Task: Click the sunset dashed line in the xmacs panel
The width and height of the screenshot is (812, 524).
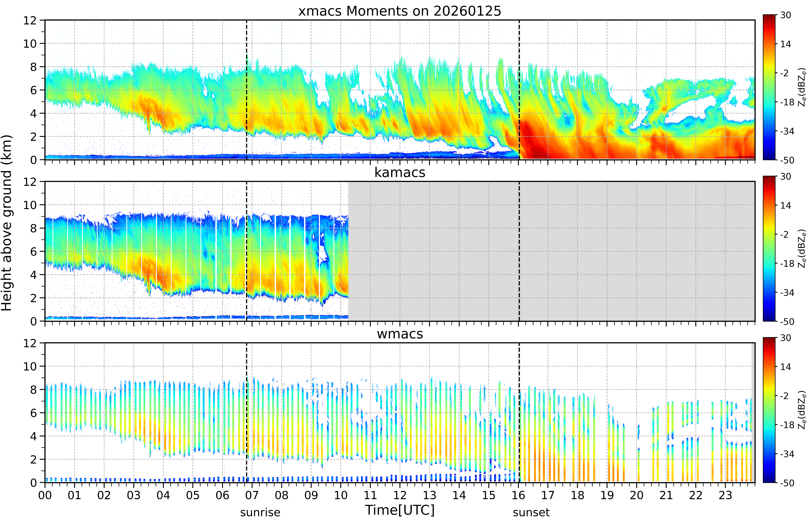Action: [519, 90]
